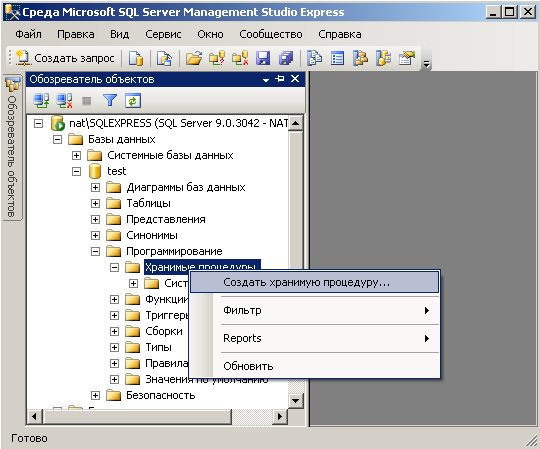Collapse the test database node
Screen dimensions: 540x449
[x=76, y=171]
